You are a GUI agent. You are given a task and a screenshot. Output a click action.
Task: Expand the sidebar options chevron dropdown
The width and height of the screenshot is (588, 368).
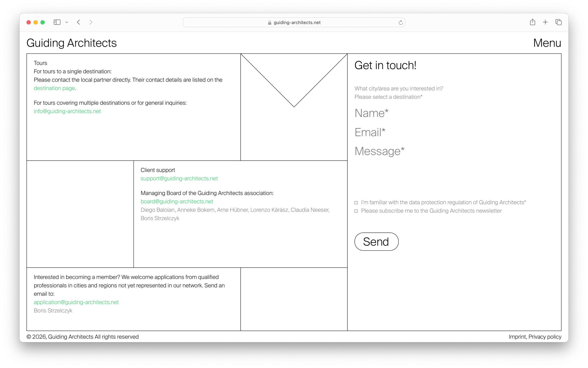click(67, 22)
